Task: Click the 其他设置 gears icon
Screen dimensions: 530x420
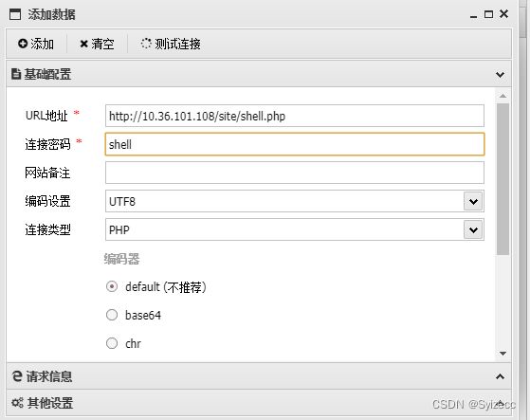Action: coord(17,403)
